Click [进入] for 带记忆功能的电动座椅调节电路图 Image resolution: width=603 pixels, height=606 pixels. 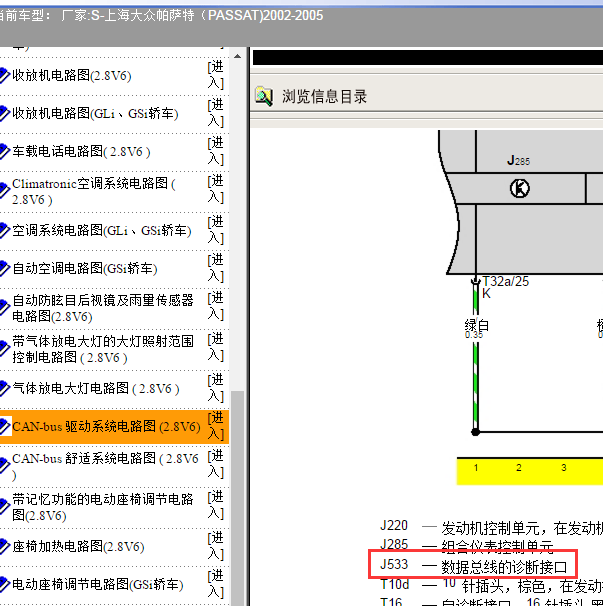coord(216,505)
